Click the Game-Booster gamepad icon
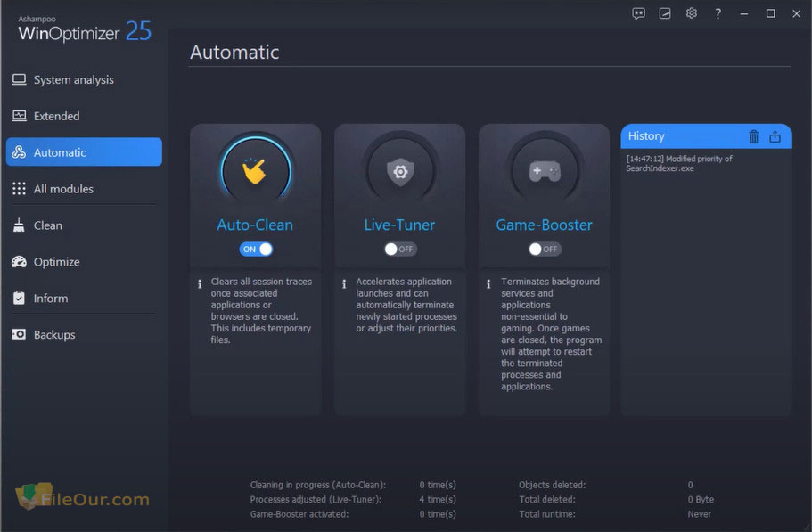 545,171
